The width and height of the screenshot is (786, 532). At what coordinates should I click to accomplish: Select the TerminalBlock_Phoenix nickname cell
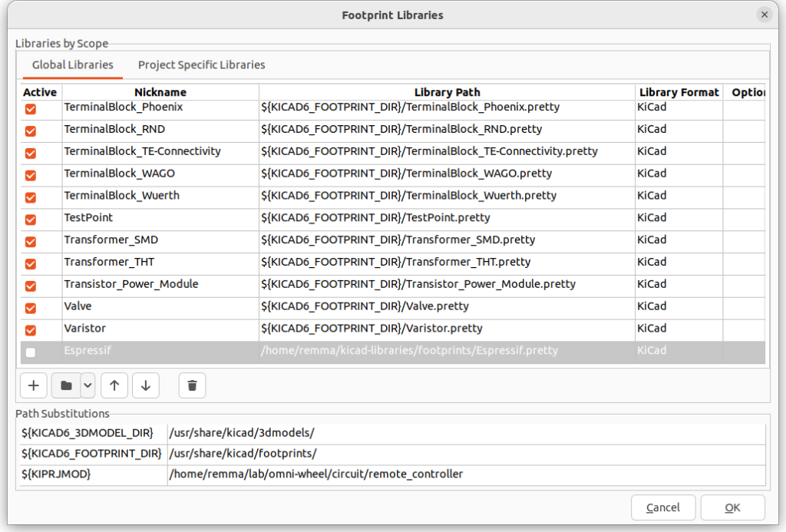click(160, 109)
